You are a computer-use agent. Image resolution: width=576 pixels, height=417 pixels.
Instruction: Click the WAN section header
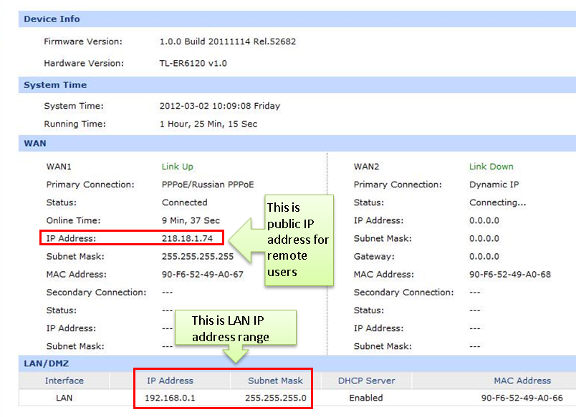pyautogui.click(x=297, y=143)
